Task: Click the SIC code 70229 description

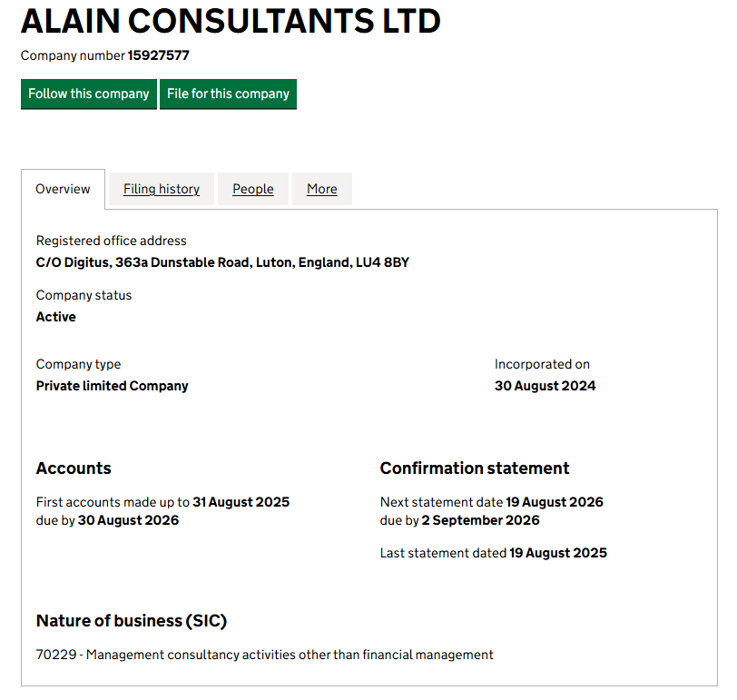Action: click(265, 655)
